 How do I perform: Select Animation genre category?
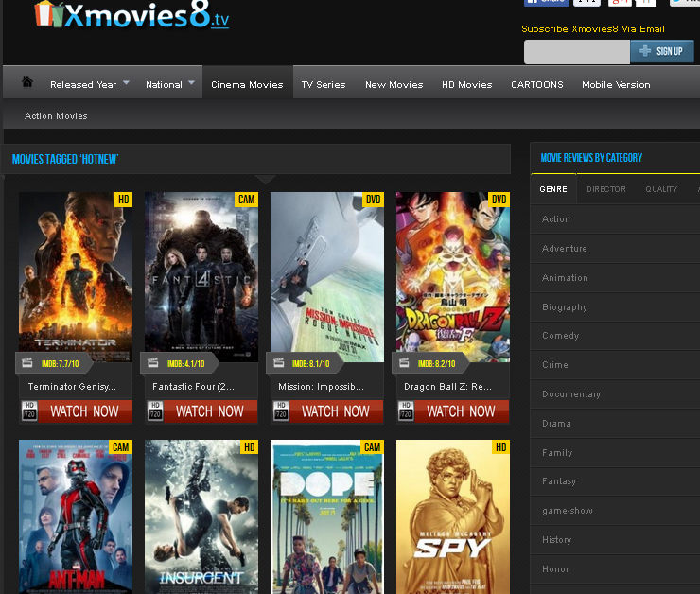pyautogui.click(x=565, y=277)
